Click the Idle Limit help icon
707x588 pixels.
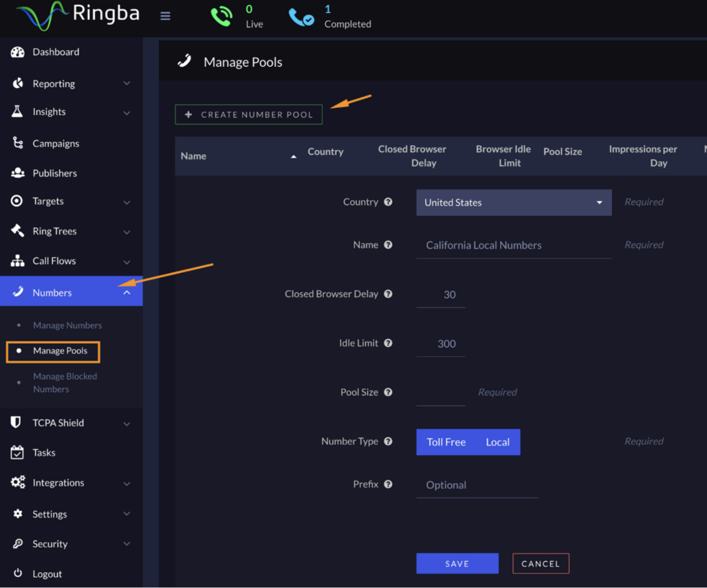(x=388, y=342)
